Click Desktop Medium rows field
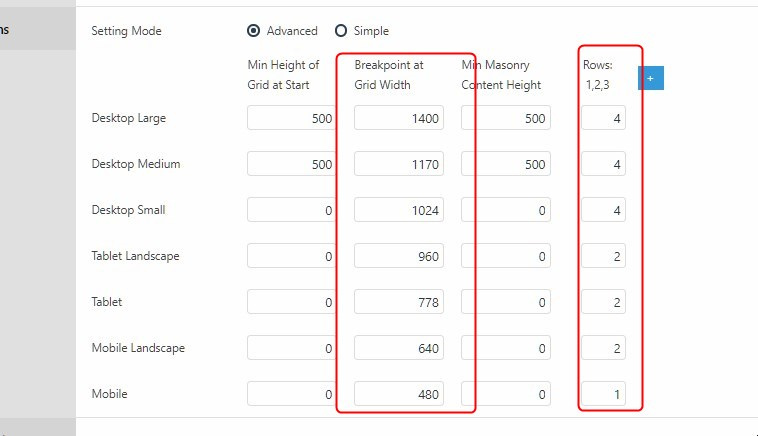The width and height of the screenshot is (758, 436). pyautogui.click(x=604, y=164)
